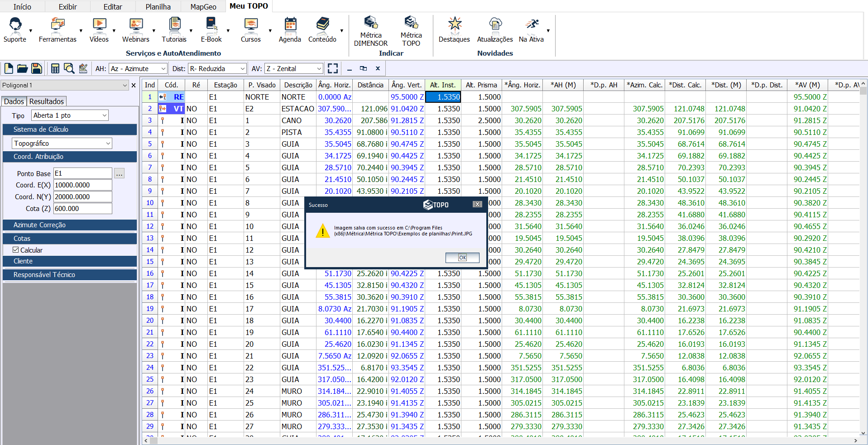Click the Suporte headset icon
868x445 pixels.
(x=15, y=25)
